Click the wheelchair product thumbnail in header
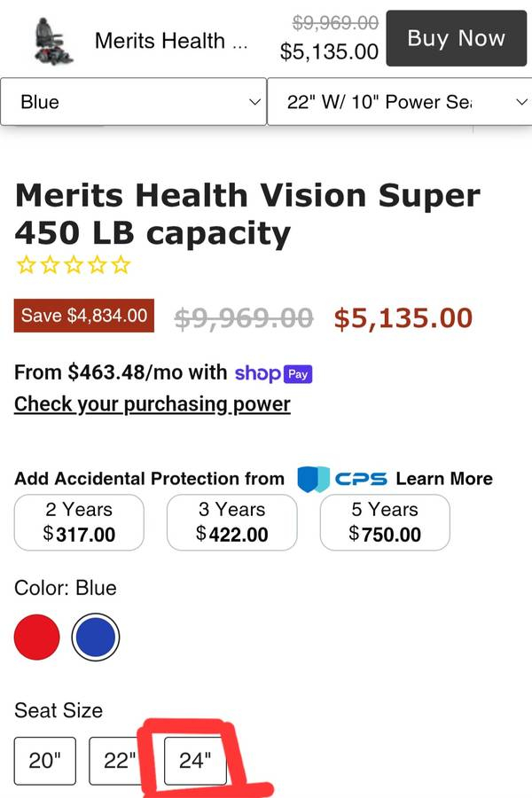This screenshot has width=532, height=798. pos(53,40)
